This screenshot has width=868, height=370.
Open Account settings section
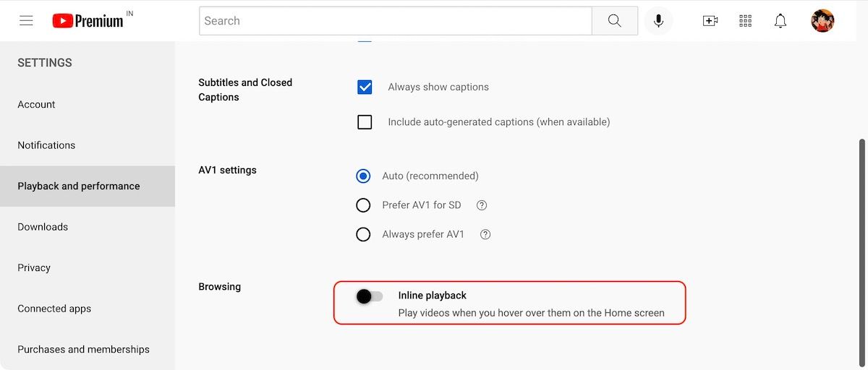(x=36, y=105)
